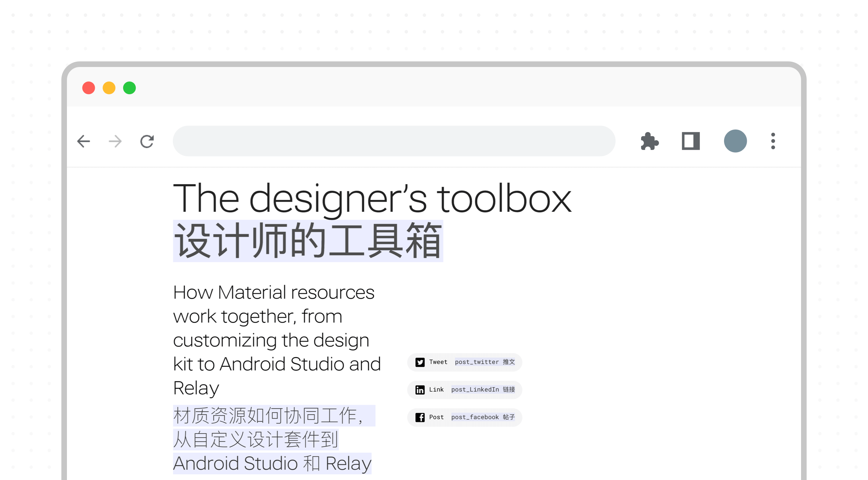Select the post_facebook 帖子 annotation

pos(483,417)
